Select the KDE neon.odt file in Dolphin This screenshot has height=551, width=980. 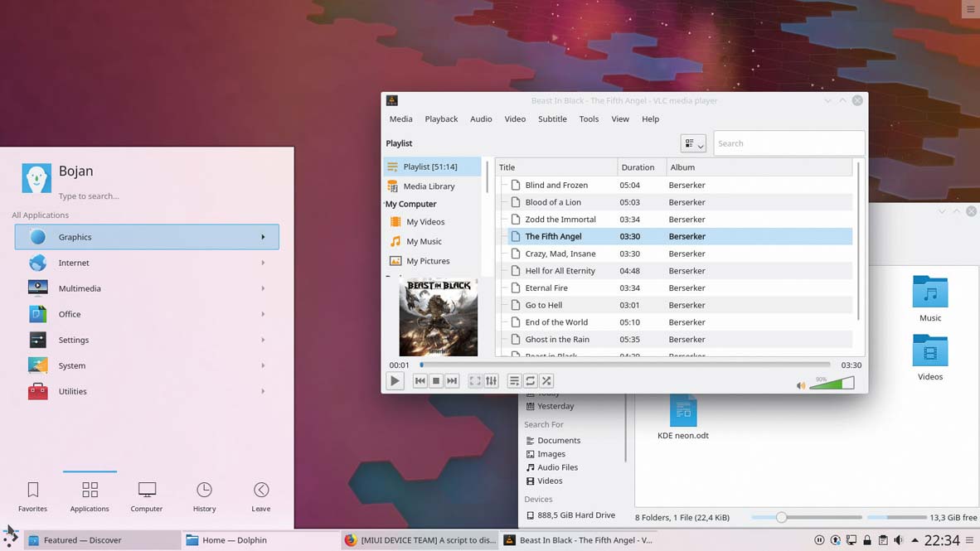[683, 418]
